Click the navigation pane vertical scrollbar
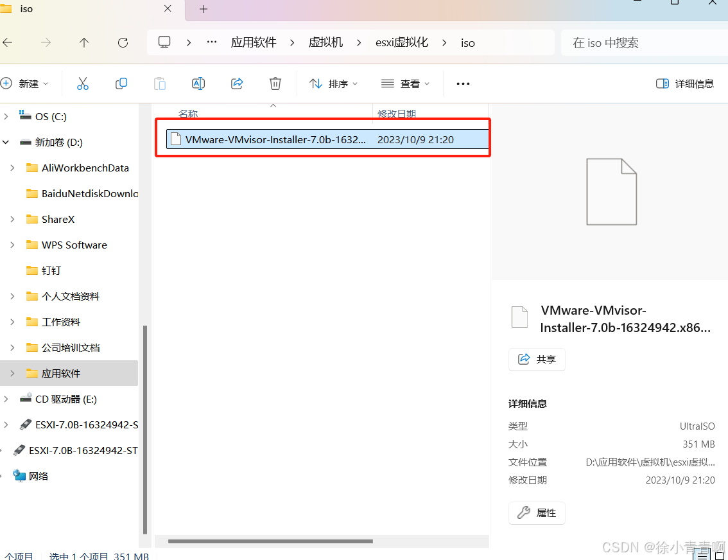The width and height of the screenshot is (728, 560). (145, 430)
